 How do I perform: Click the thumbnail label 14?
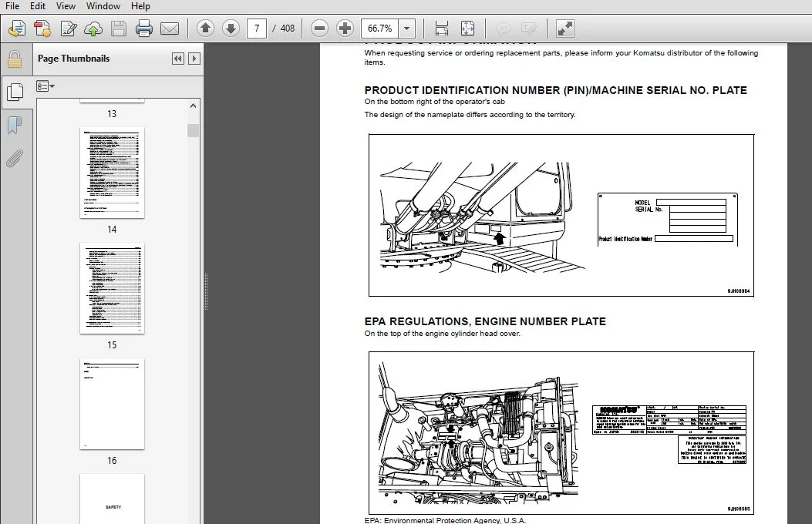coord(112,229)
